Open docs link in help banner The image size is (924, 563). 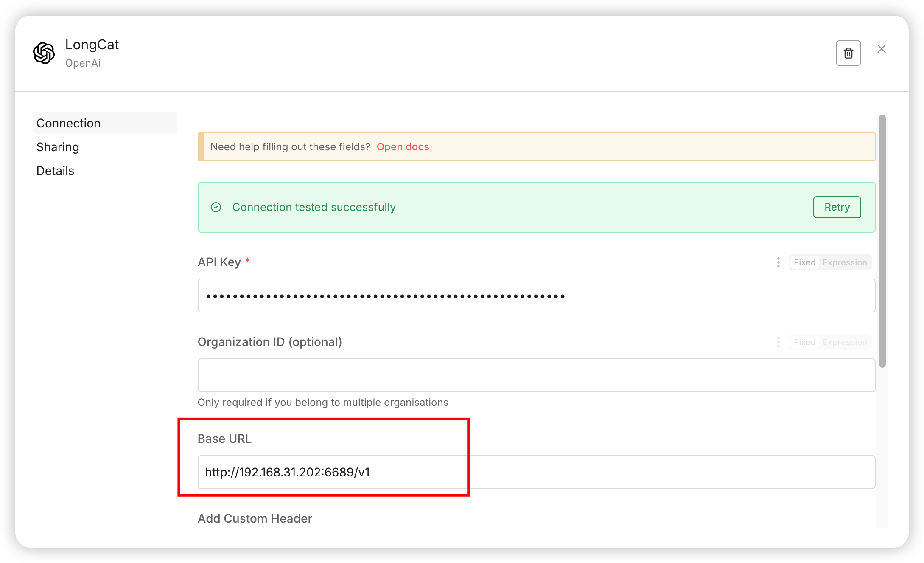pos(403,147)
